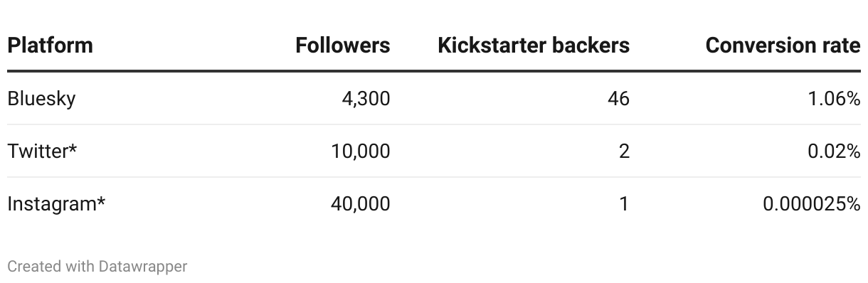
Task: Click the 0.02% conversion rate cell
Action: point(833,151)
